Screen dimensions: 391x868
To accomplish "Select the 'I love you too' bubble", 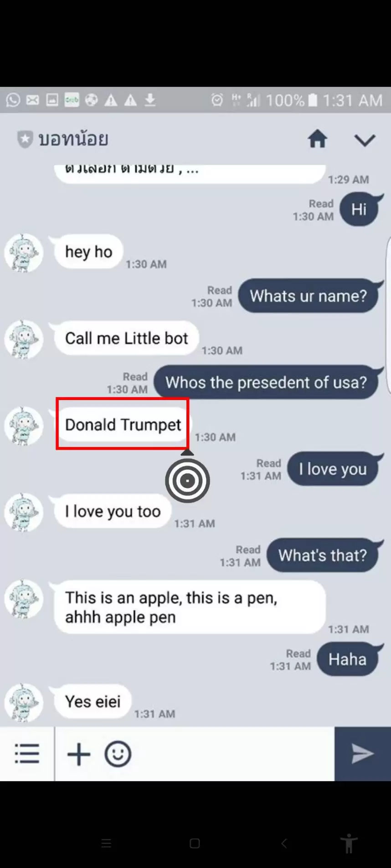I will click(113, 511).
